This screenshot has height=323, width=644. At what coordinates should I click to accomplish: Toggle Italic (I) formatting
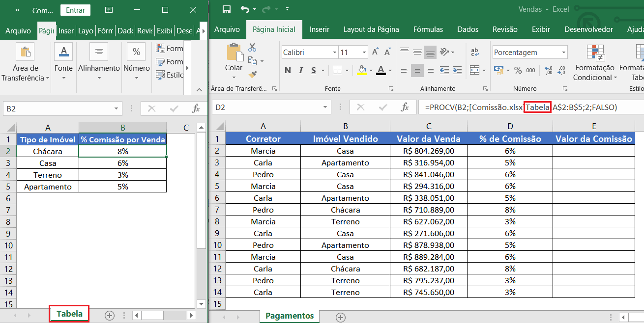[x=301, y=70]
